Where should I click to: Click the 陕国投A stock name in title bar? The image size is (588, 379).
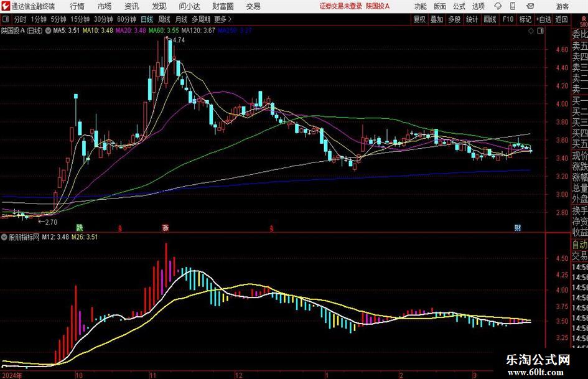tap(378, 6)
